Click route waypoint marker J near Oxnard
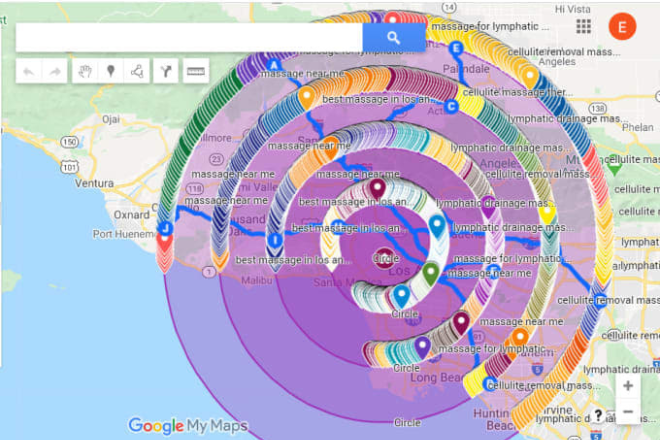Image resolution: width=660 pixels, height=440 pixels. 165,228
